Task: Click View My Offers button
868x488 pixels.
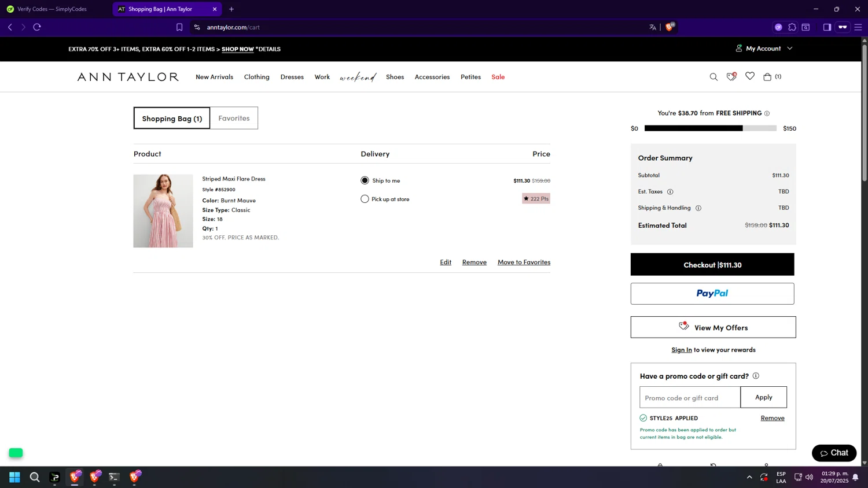Action: [x=713, y=327]
